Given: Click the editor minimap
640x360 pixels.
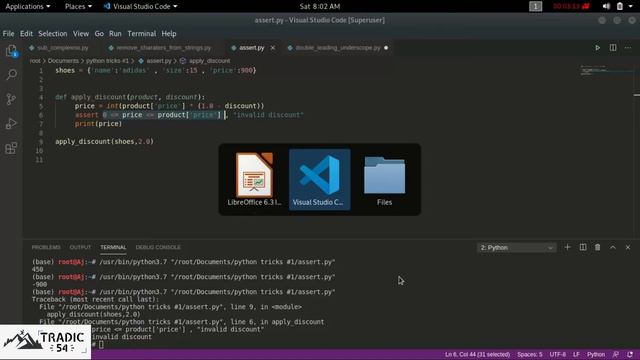Looking at the screenshot, I should pyautogui.click(x=607, y=70).
